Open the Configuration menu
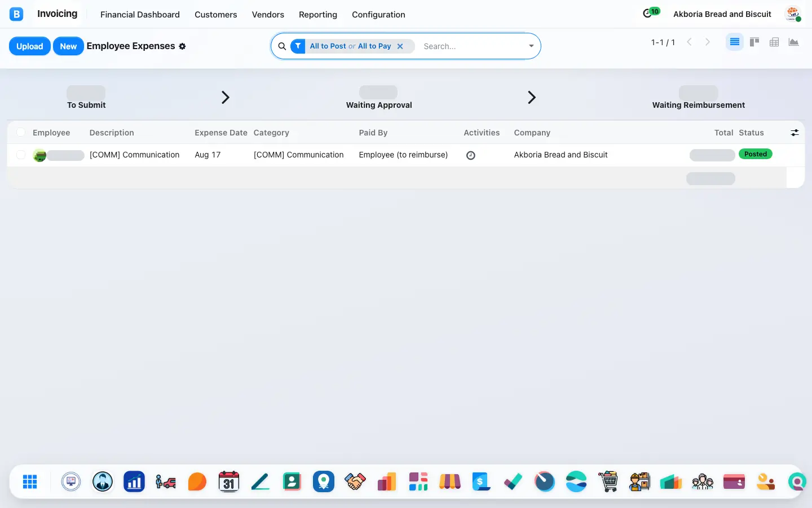 [x=378, y=15]
